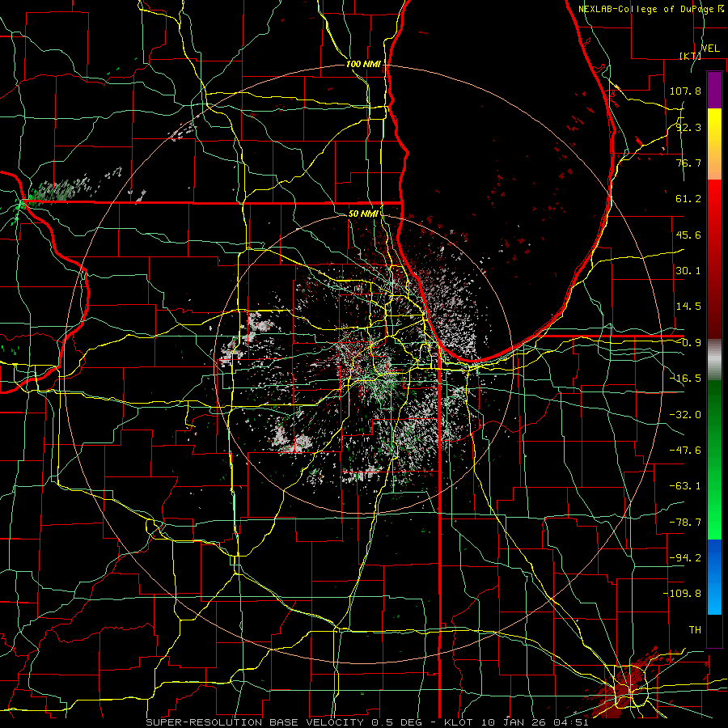Pick the gray near-zero segment of color bar
The height and width of the screenshot is (728, 728).
tap(714, 360)
